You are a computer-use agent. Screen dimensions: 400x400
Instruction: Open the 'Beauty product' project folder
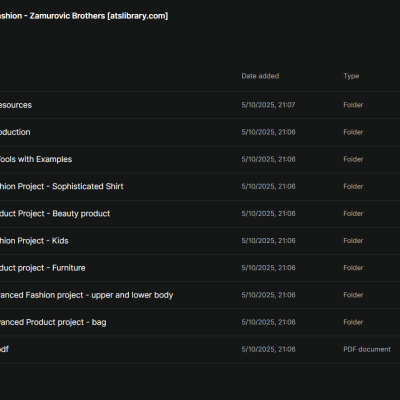[55, 214]
